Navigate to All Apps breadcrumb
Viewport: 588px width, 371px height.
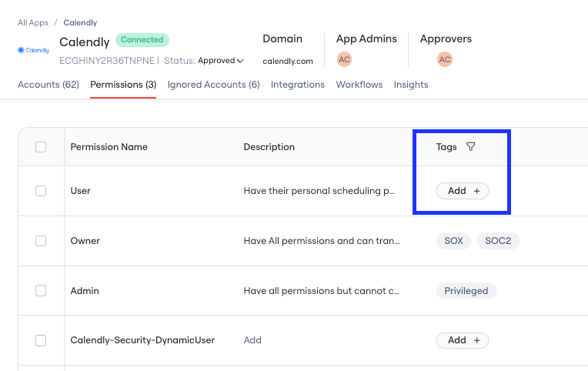coord(33,23)
